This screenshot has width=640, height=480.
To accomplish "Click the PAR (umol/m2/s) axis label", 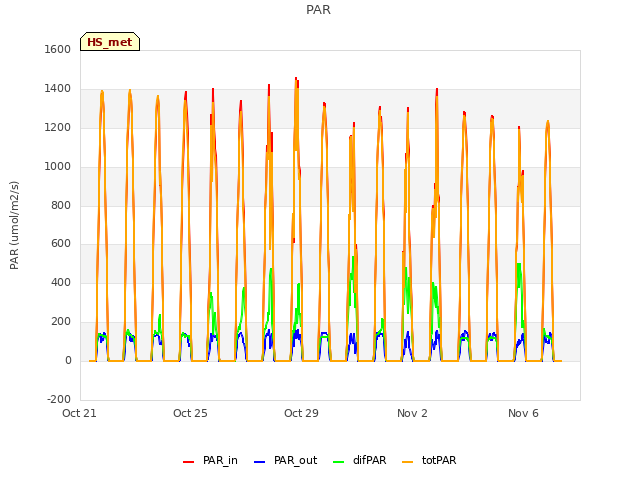I will pos(14,225).
